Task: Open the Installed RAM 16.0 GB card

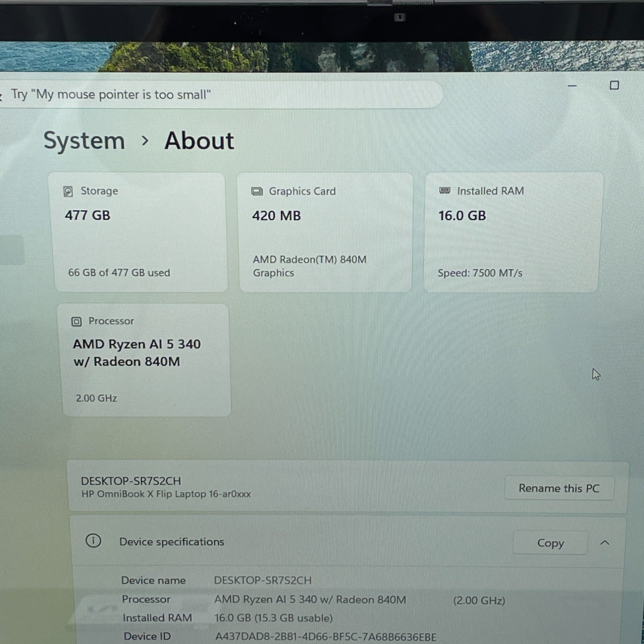Action: click(x=513, y=233)
